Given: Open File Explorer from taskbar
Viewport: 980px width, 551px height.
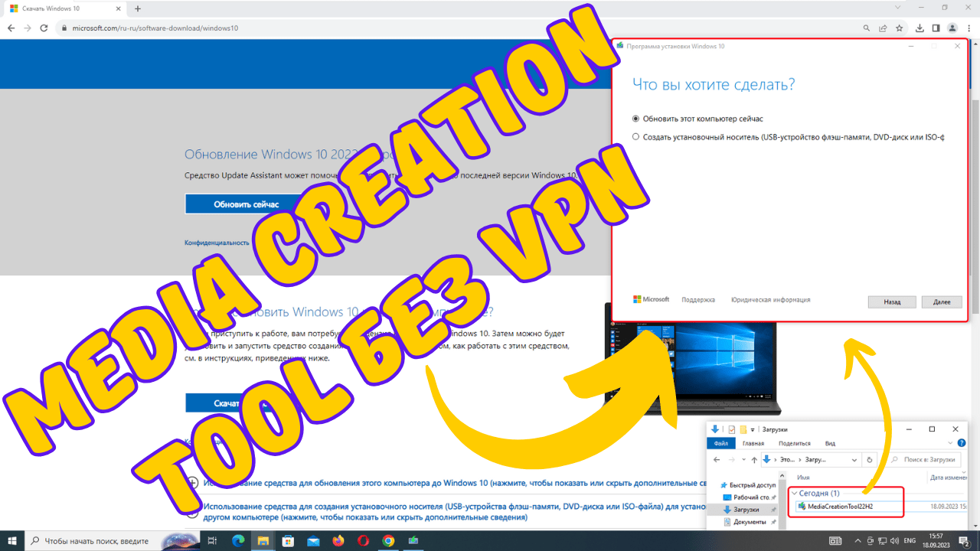Looking at the screenshot, I should click(263, 540).
